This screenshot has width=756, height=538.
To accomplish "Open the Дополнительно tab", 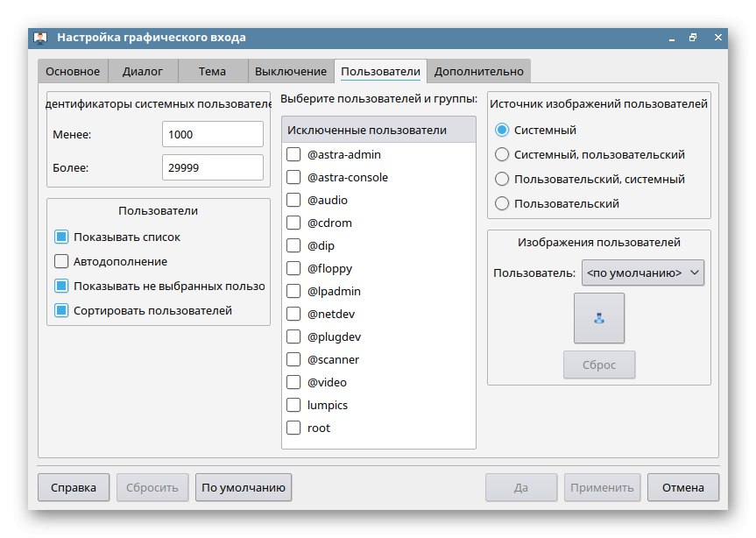I will (479, 71).
